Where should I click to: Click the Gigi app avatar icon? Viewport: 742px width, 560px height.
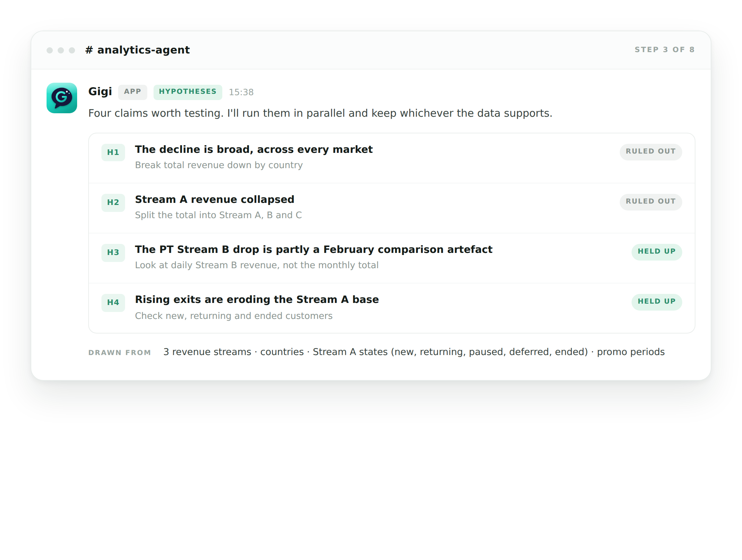tap(62, 98)
